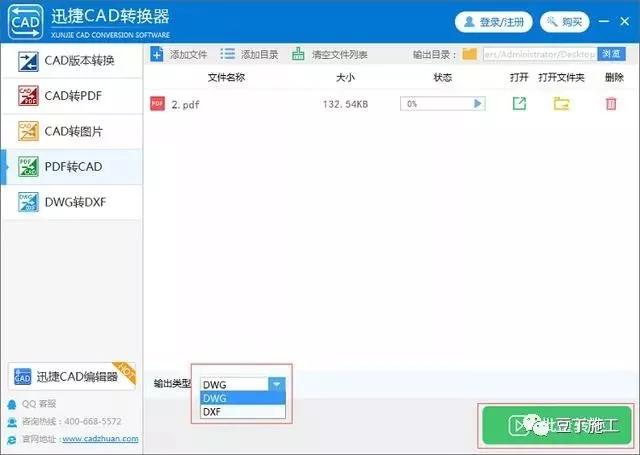Close the CAD converter window

click(624, 21)
